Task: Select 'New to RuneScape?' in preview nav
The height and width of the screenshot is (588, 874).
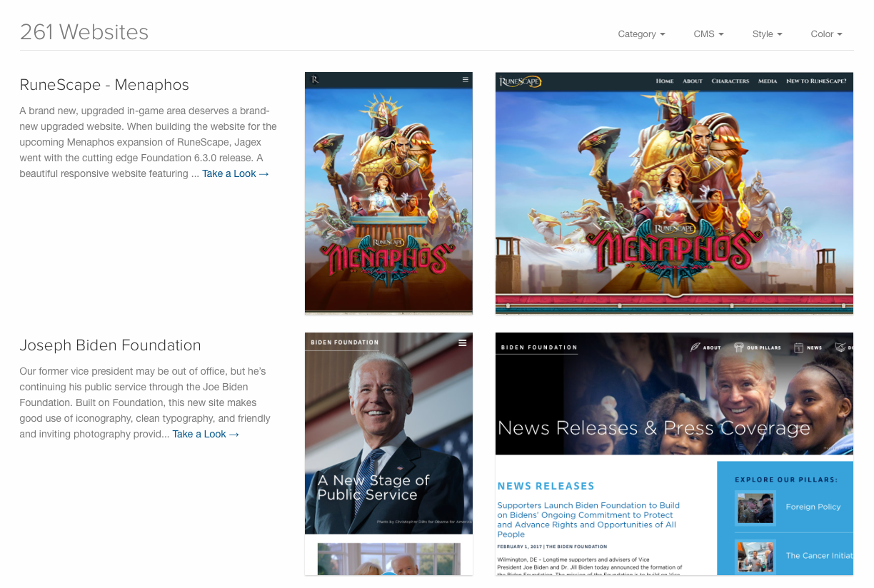Action: [x=816, y=81]
